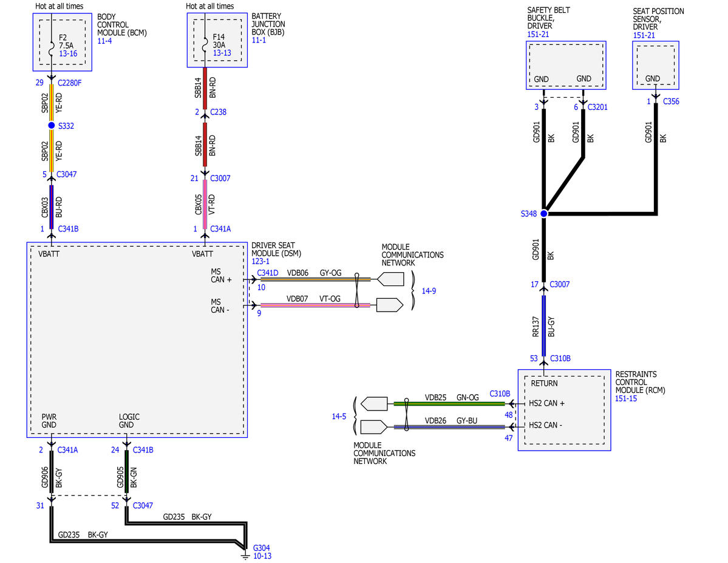Click the VDB06 circuit label
The image size is (728, 563).
[x=298, y=273]
